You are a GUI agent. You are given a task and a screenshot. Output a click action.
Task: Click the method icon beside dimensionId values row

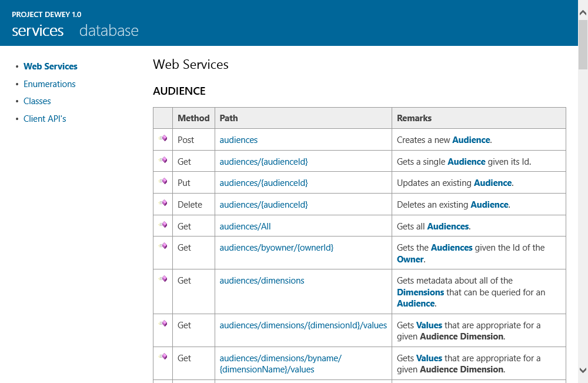(x=163, y=324)
